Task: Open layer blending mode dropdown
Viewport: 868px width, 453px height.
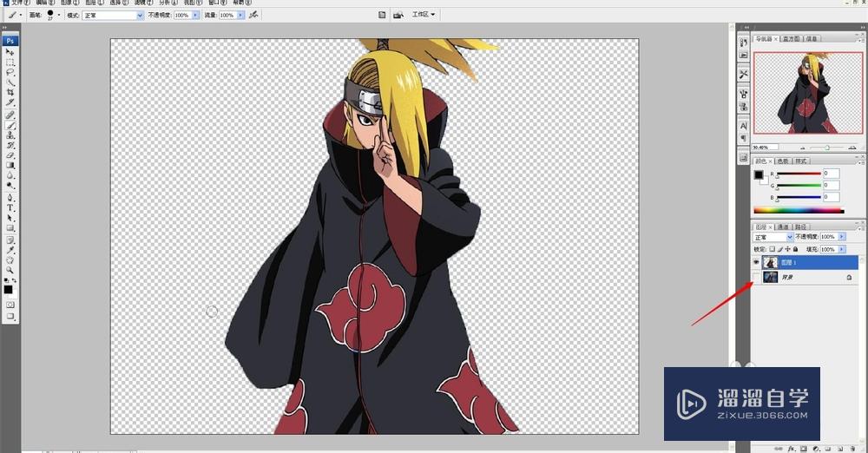Action: pos(773,237)
